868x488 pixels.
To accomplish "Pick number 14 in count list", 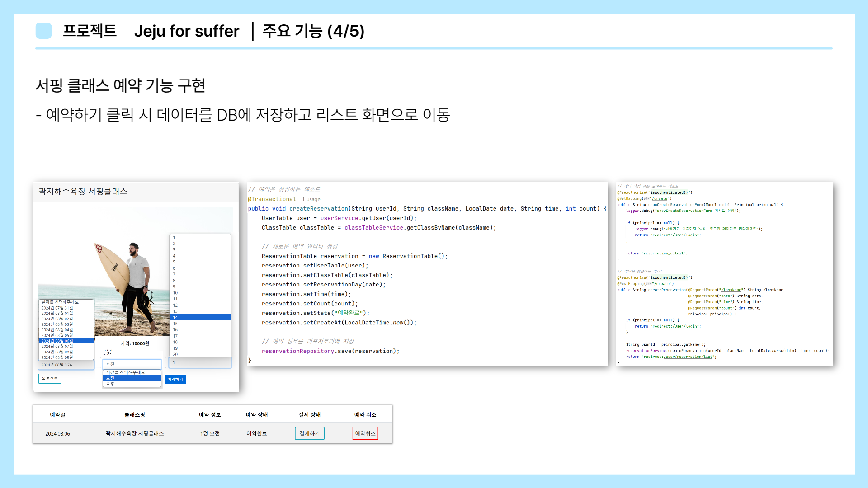I will click(x=175, y=318).
